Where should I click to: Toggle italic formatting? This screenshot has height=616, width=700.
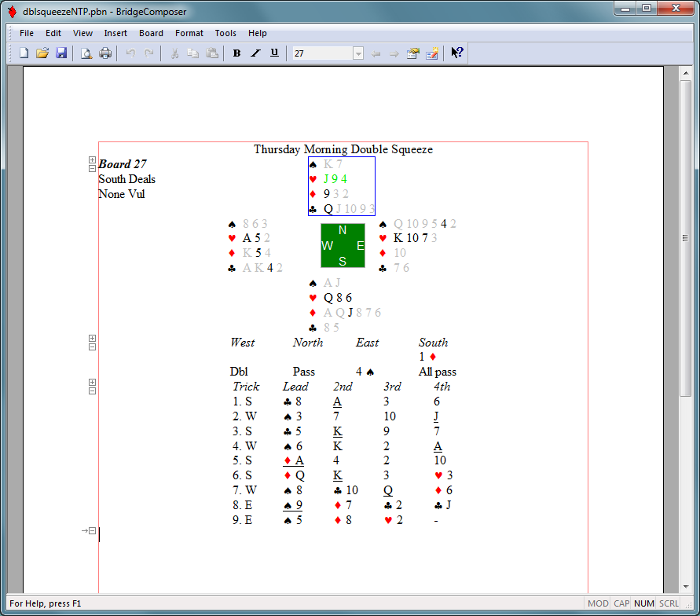tap(255, 53)
